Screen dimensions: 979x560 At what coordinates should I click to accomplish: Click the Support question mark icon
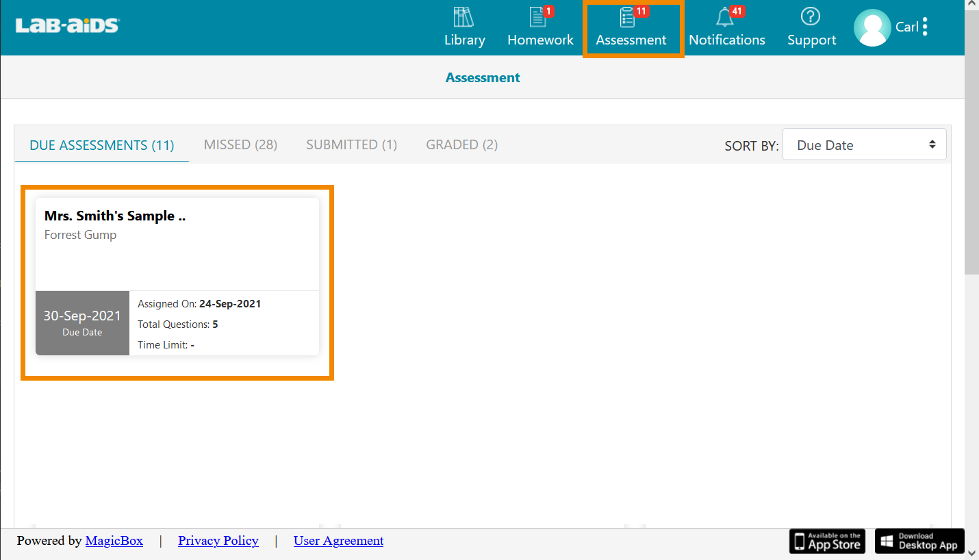point(811,17)
